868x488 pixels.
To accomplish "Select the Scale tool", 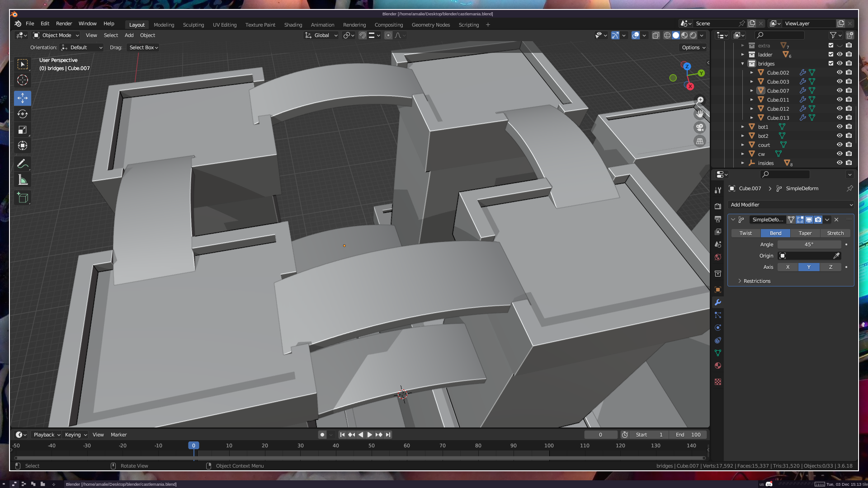I will tap(23, 130).
